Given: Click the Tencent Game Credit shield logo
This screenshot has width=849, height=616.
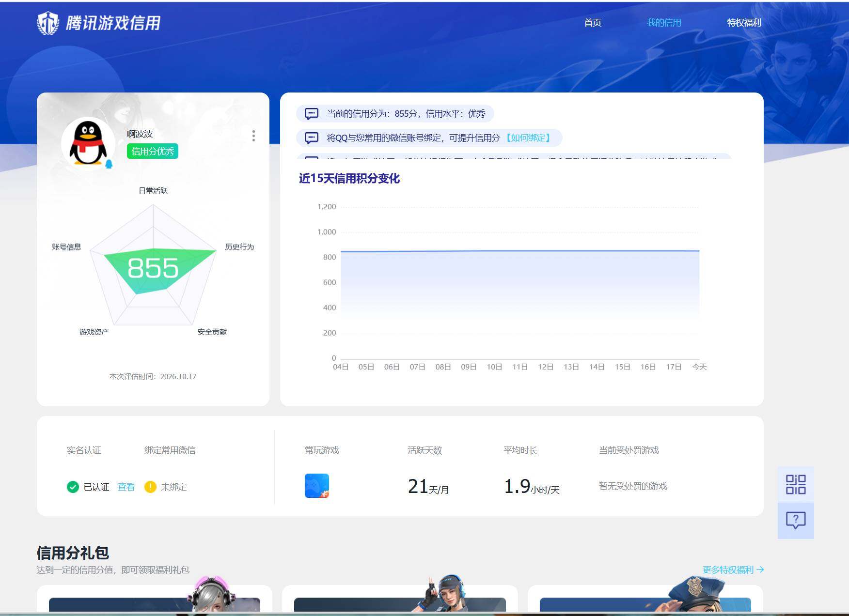Looking at the screenshot, I should [x=47, y=23].
